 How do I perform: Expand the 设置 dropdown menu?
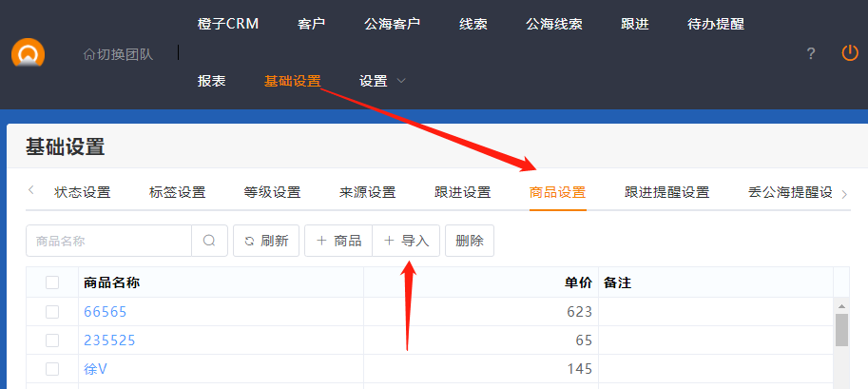(x=382, y=81)
